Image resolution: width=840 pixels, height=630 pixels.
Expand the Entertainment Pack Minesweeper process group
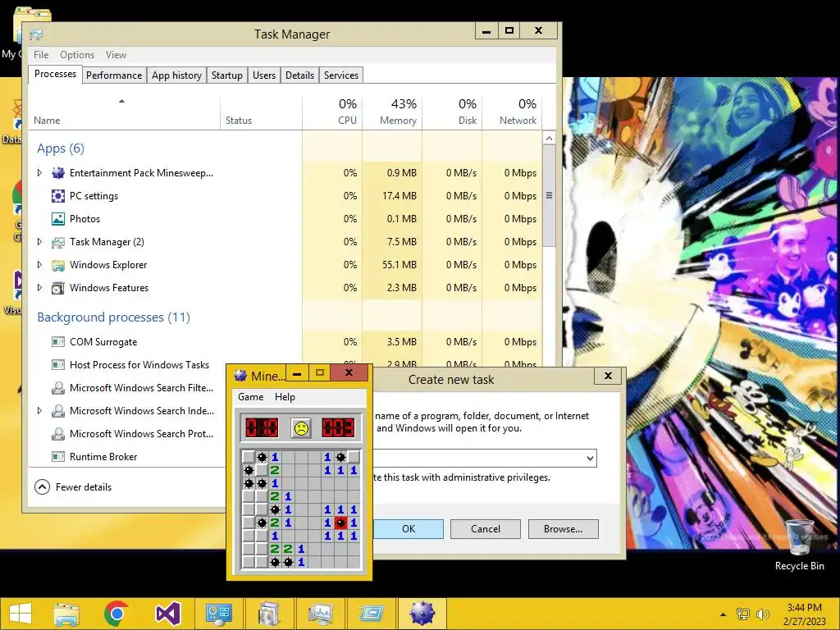tap(39, 172)
